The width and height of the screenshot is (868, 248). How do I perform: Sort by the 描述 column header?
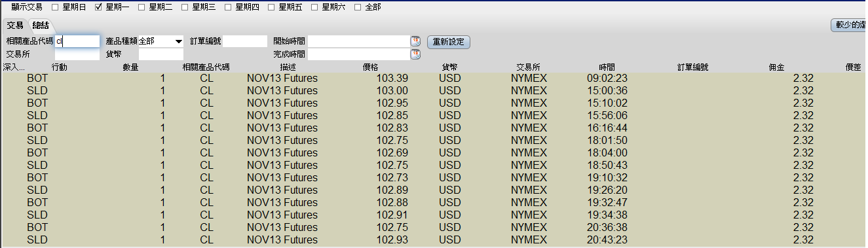pyautogui.click(x=288, y=67)
